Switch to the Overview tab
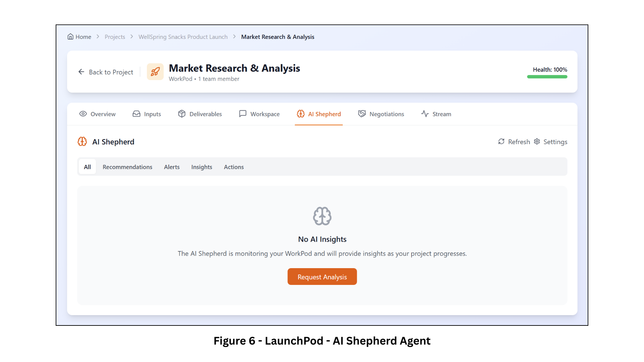 97,114
